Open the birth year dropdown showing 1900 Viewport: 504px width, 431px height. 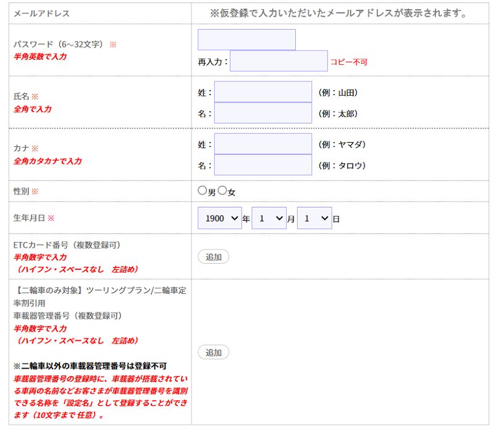(x=220, y=218)
